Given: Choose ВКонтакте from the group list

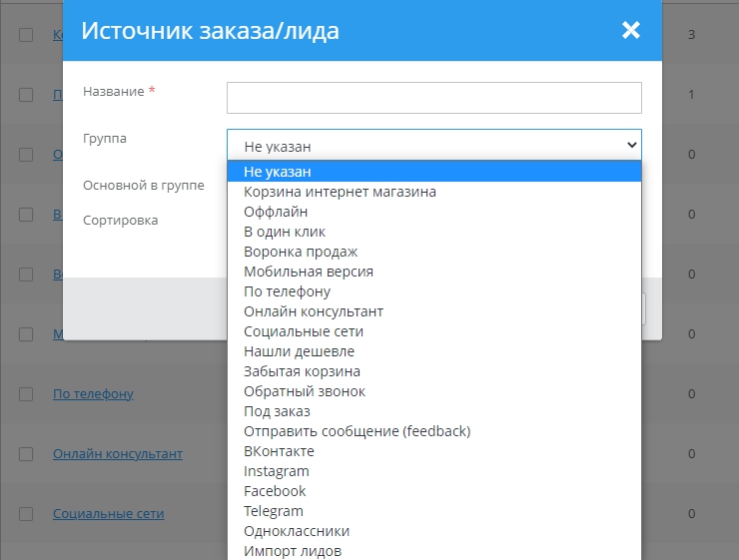Looking at the screenshot, I should click(x=279, y=451).
